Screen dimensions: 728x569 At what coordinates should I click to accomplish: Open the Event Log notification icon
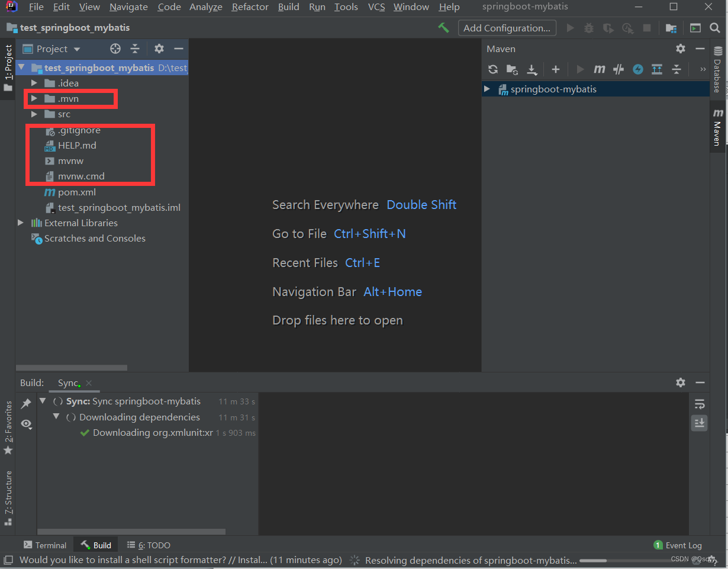point(658,545)
